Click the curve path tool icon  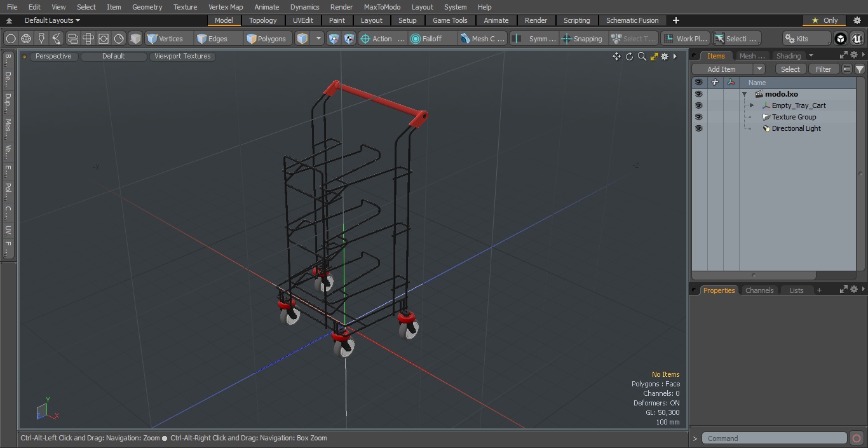57,39
